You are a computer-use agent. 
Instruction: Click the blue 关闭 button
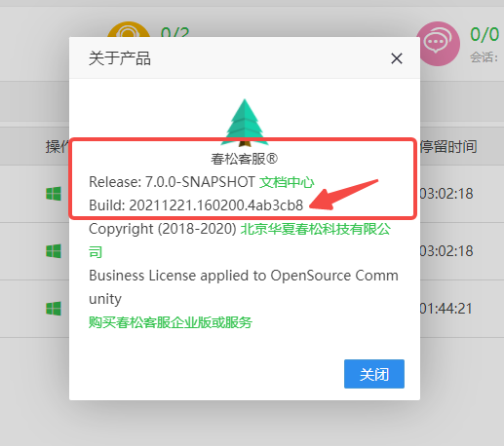(374, 374)
